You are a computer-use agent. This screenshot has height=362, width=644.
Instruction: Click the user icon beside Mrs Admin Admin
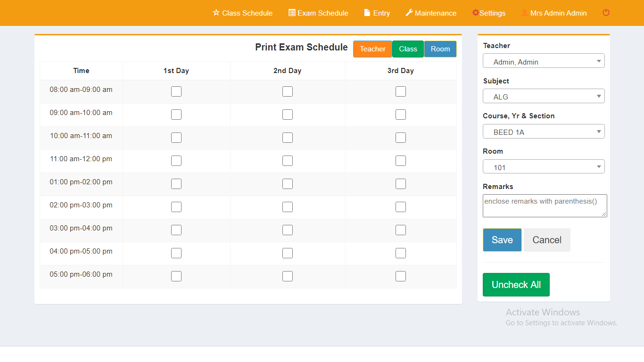point(524,13)
